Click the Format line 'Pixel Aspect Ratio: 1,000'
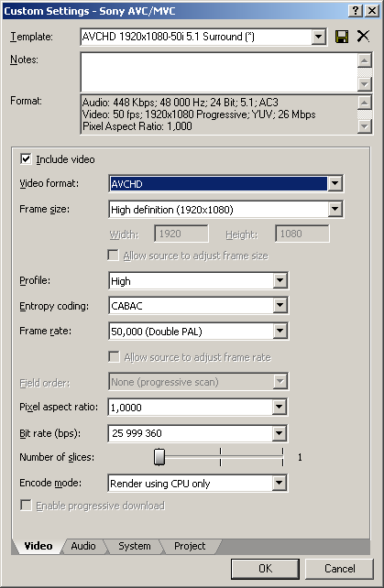 coord(137,126)
